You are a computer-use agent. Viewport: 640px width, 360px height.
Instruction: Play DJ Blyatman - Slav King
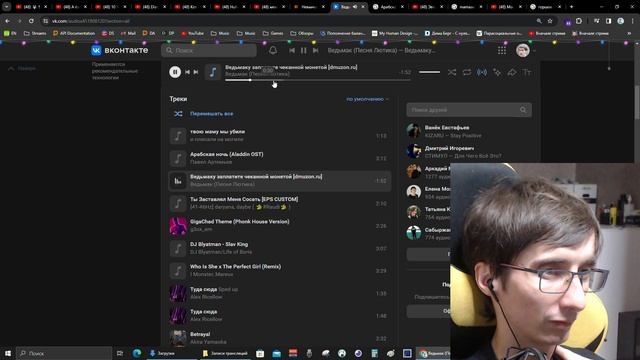pos(280,248)
